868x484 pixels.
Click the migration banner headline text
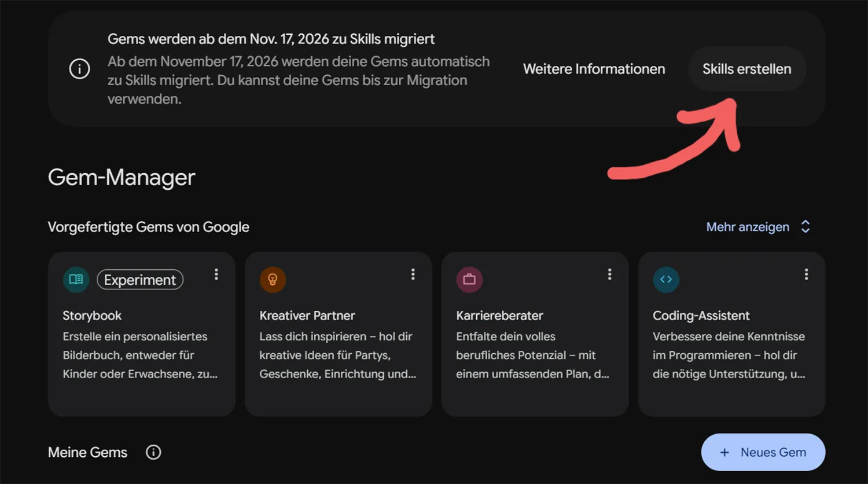271,39
